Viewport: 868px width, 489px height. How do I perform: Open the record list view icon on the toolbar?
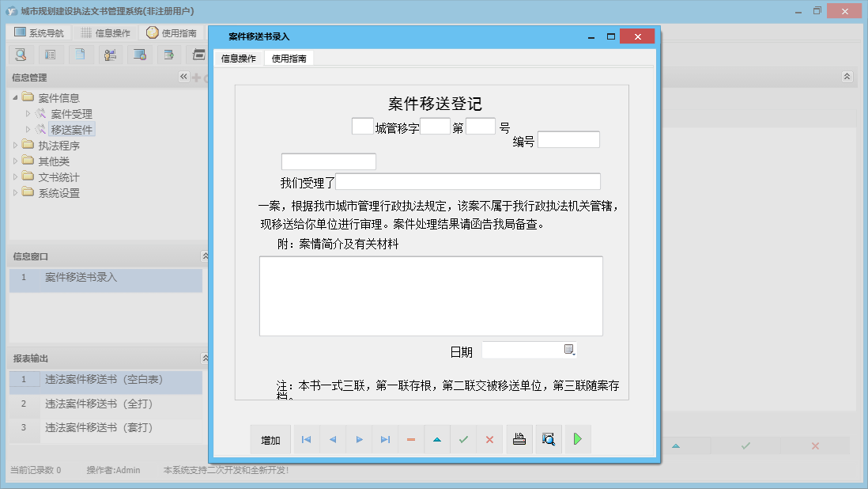pyautogui.click(x=49, y=54)
